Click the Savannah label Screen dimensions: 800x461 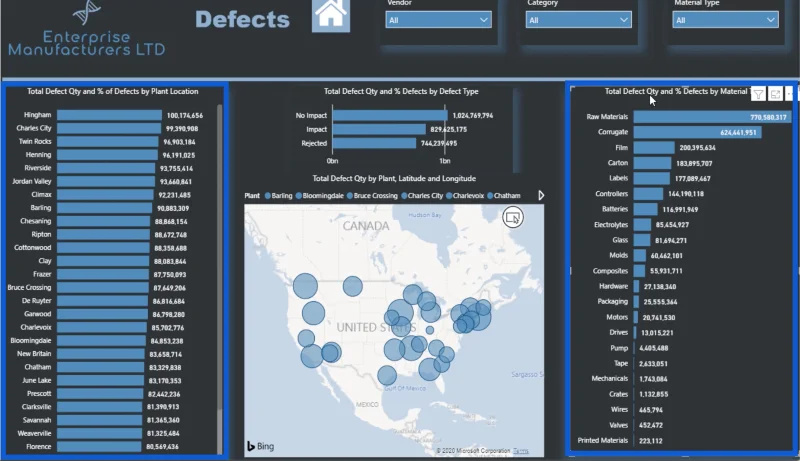pyautogui.click(x=37, y=420)
